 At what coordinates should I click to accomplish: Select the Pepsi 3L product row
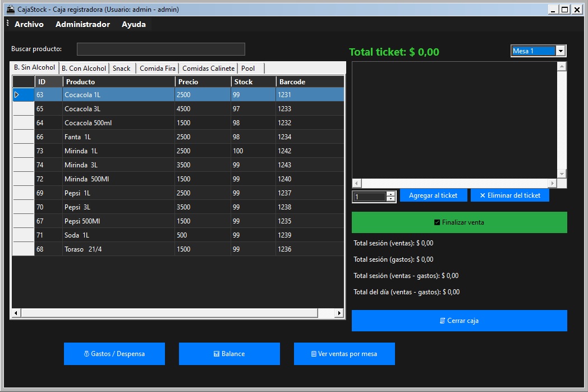pos(119,207)
